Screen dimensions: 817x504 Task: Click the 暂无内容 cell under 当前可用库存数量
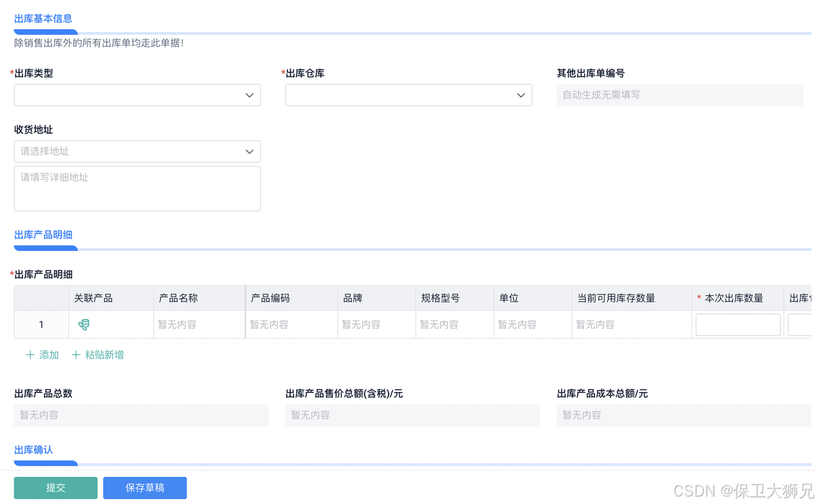(x=632, y=325)
